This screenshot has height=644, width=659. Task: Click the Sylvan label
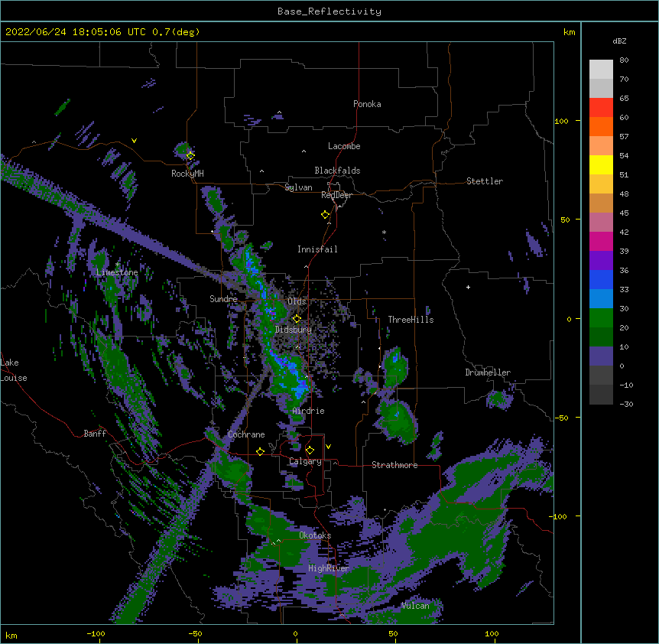coord(298,187)
